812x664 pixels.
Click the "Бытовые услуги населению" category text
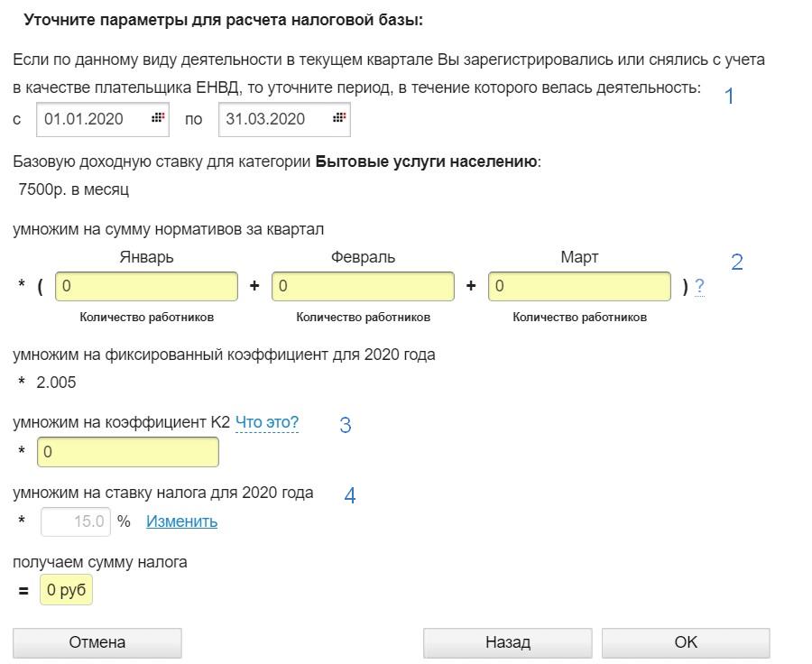pos(426,162)
